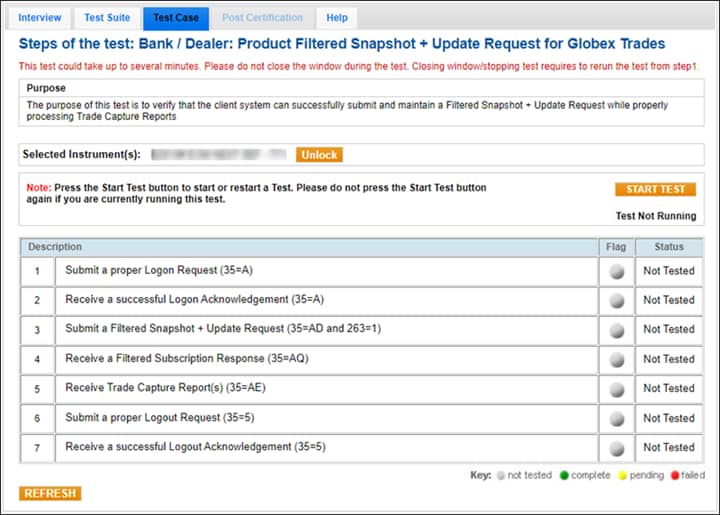Click the flag circle for step 7
The image size is (720, 515).
[x=616, y=448]
